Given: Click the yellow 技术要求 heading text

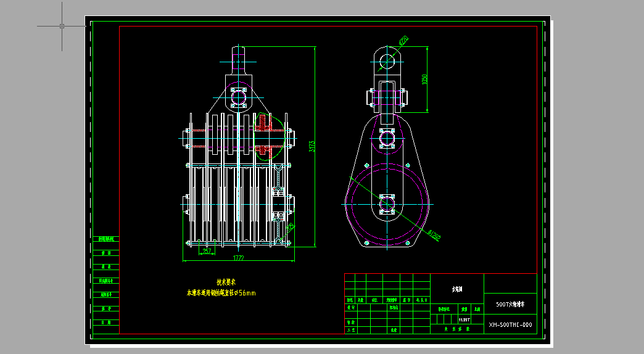Looking at the screenshot, I should point(226,282).
